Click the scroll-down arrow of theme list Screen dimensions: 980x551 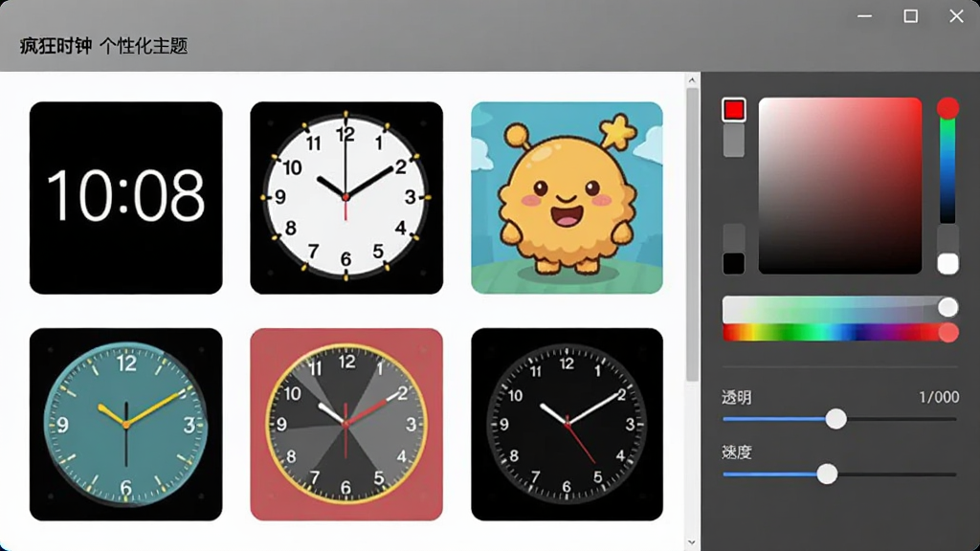pyautogui.click(x=691, y=542)
